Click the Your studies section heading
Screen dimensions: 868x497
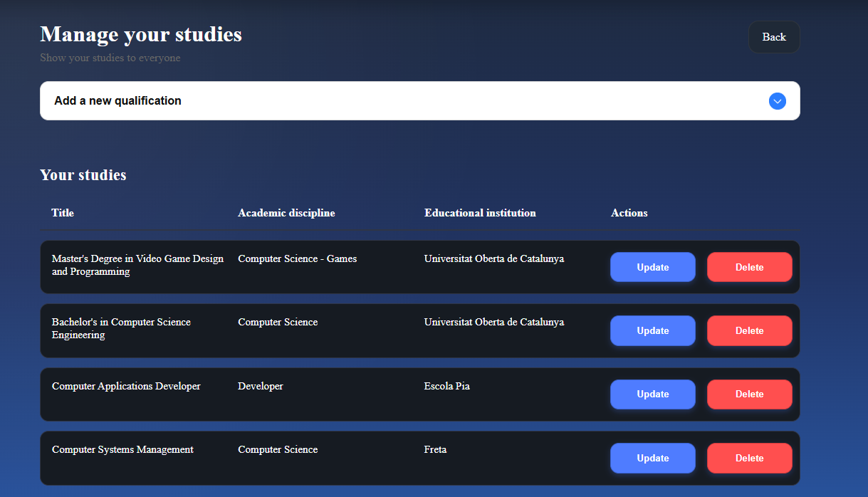point(83,175)
